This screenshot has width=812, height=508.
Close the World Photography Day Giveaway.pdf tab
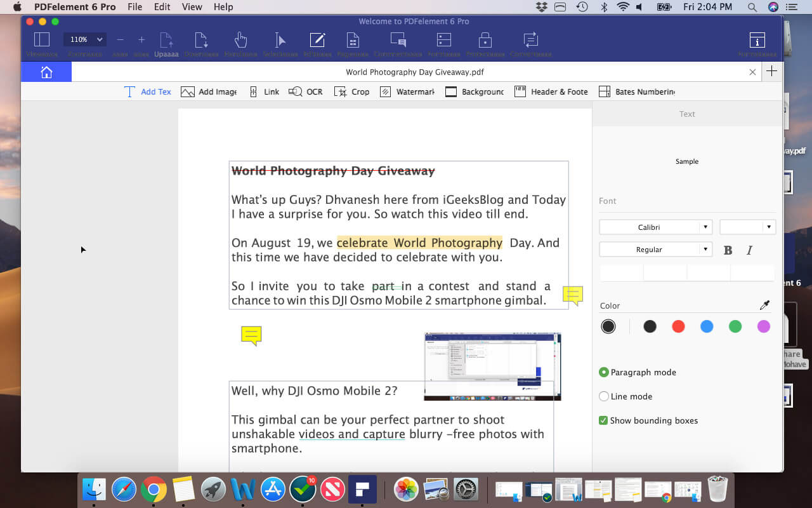(x=752, y=72)
